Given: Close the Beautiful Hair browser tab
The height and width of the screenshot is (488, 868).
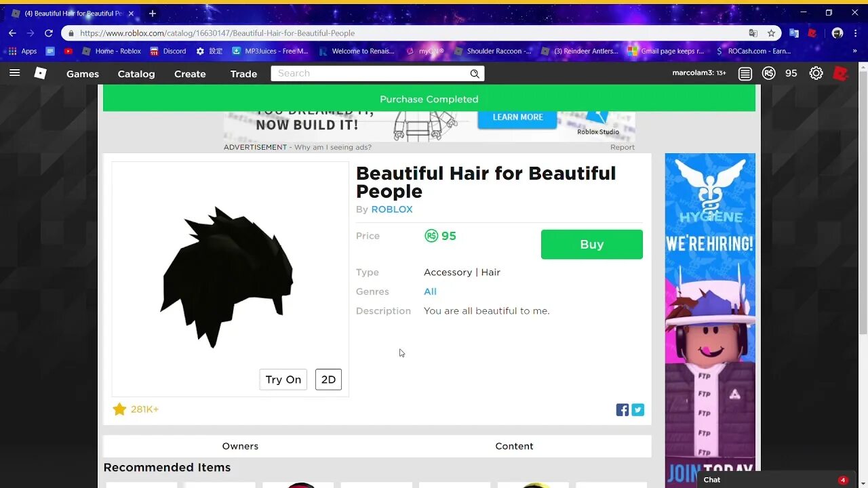Looking at the screenshot, I should click(x=131, y=14).
